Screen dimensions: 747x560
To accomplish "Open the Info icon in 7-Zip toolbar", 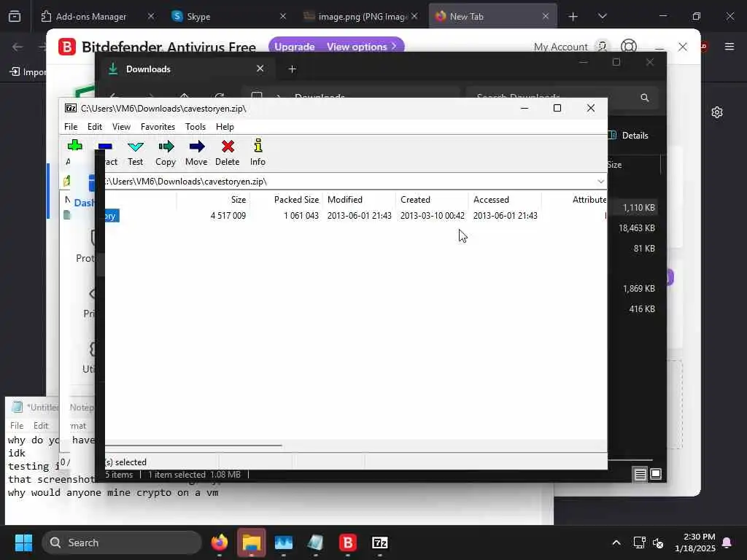I will pyautogui.click(x=258, y=146).
